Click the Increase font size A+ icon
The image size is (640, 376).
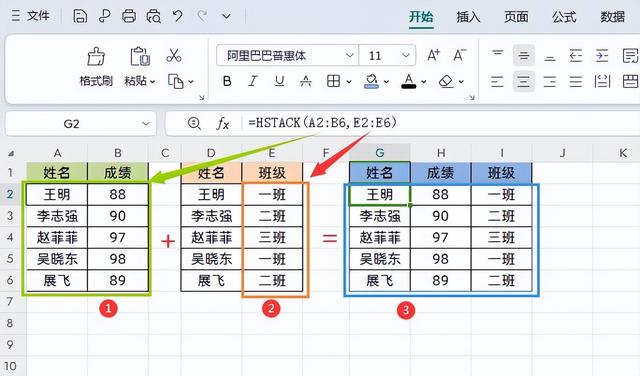click(433, 55)
